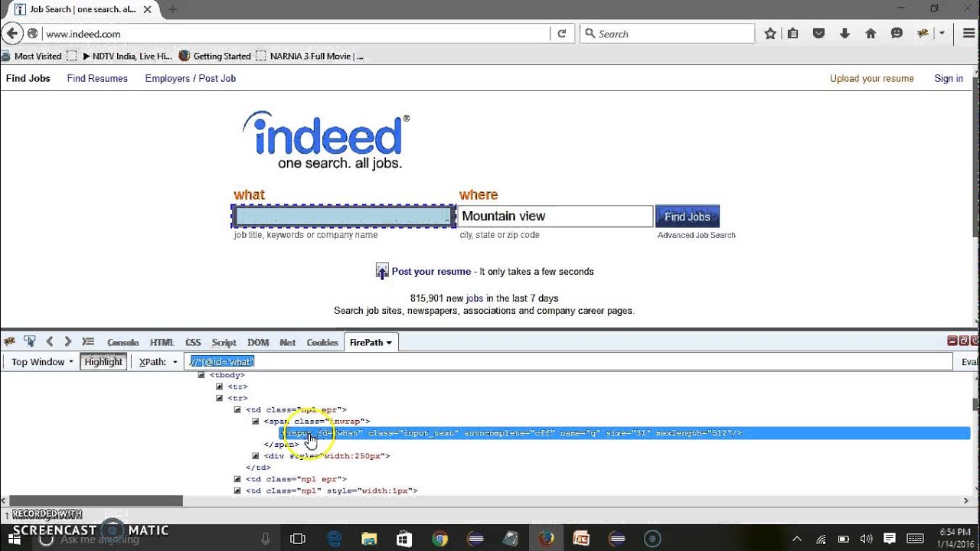This screenshot has height=551, width=980.
Task: Open Advanced Job Search link
Action: point(697,235)
